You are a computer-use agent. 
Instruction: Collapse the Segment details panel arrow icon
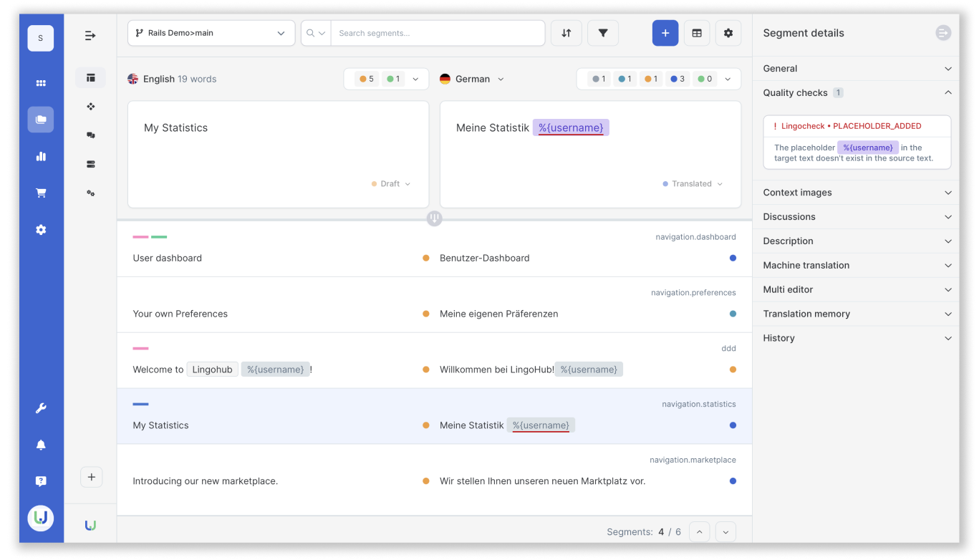pos(943,33)
